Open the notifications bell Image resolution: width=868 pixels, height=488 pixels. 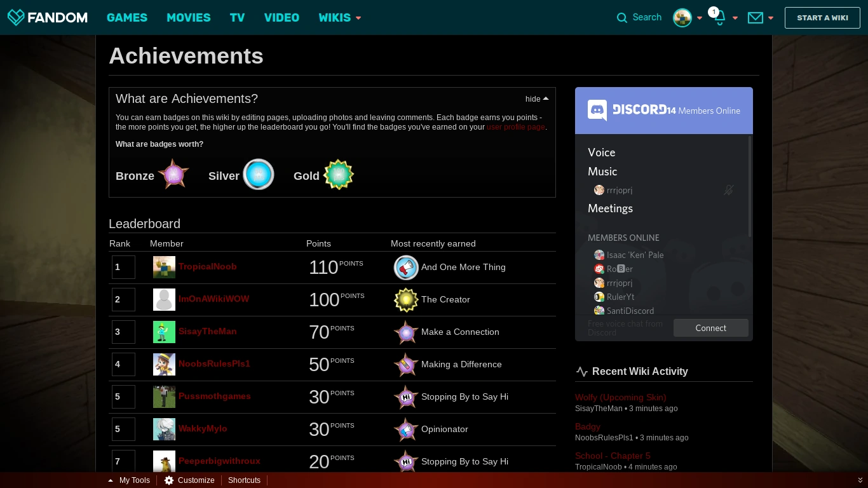click(719, 18)
